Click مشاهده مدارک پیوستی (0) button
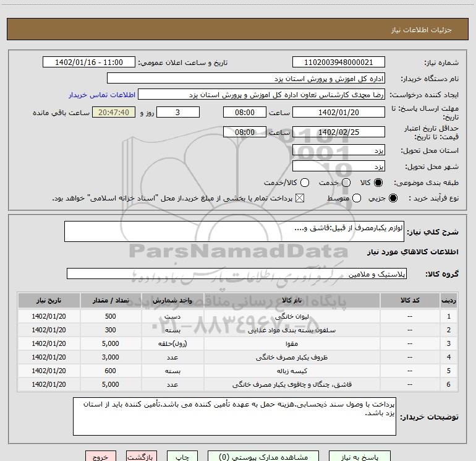 pyautogui.click(x=263, y=457)
